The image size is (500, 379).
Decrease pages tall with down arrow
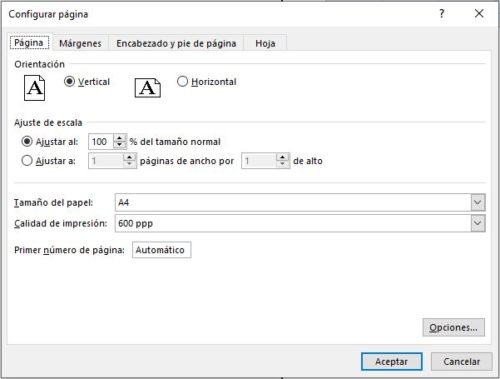coord(283,164)
